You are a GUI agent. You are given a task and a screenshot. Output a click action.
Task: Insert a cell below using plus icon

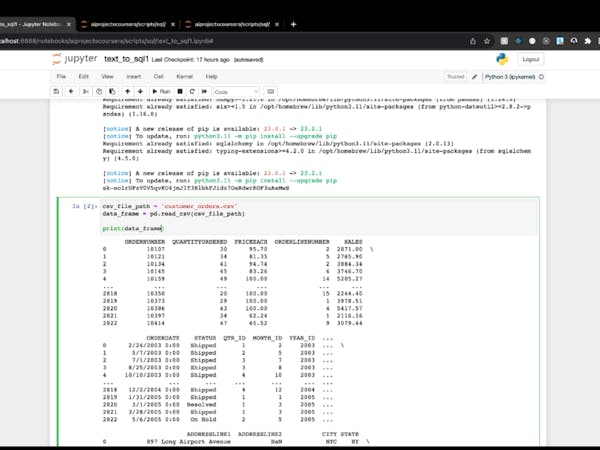pyautogui.click(x=71, y=91)
